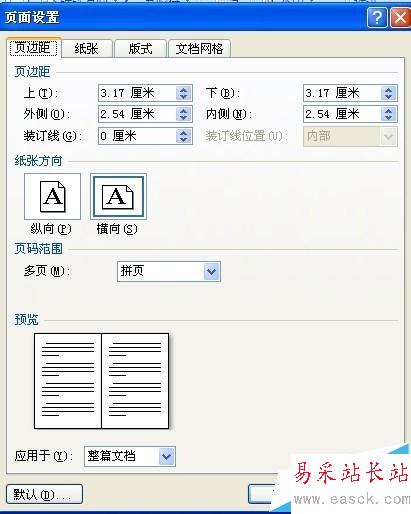Open the 多页 dropdown showing 拼页
The width and height of the screenshot is (411, 514).
click(x=169, y=271)
